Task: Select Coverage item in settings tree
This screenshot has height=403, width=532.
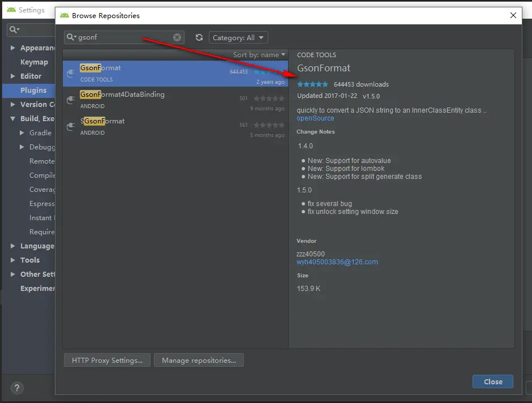Action: (x=42, y=190)
